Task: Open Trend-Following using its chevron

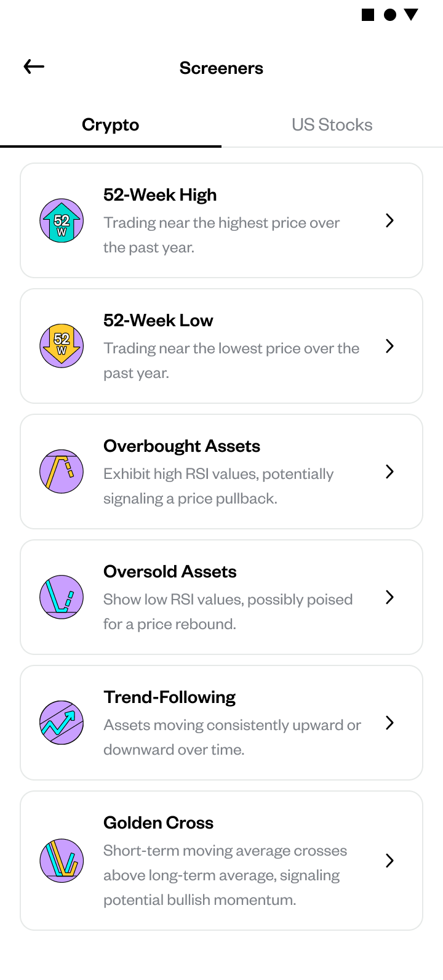Action: (389, 723)
